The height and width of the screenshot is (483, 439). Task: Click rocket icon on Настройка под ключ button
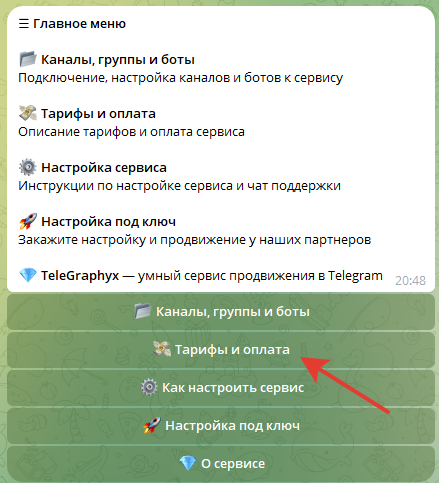tap(152, 425)
